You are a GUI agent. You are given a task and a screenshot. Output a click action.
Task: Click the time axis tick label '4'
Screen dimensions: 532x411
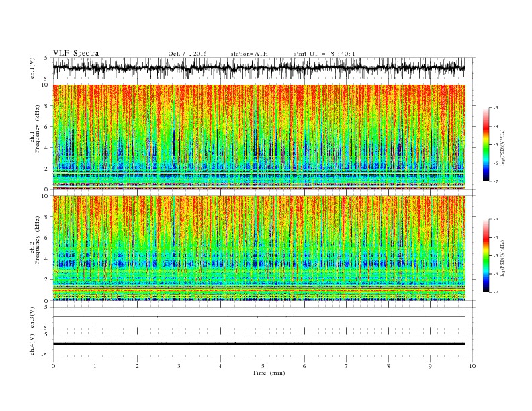pyautogui.click(x=220, y=366)
